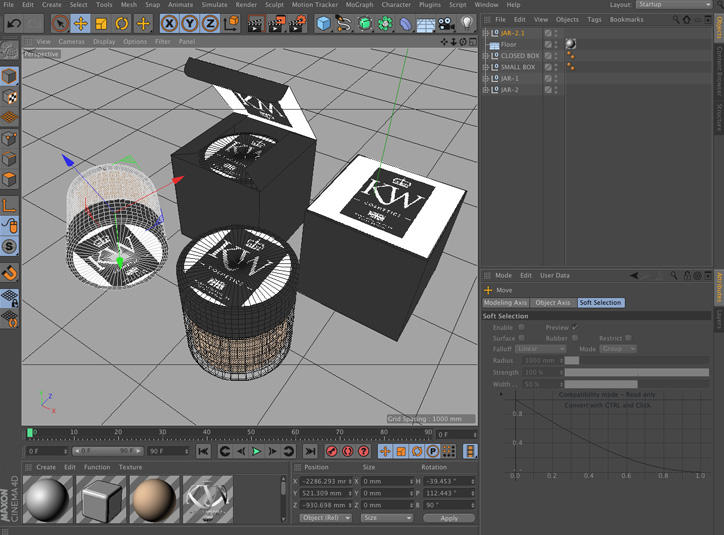Image resolution: width=724 pixels, height=535 pixels.
Task: Expand the SMALL BOX object
Action: (x=485, y=67)
